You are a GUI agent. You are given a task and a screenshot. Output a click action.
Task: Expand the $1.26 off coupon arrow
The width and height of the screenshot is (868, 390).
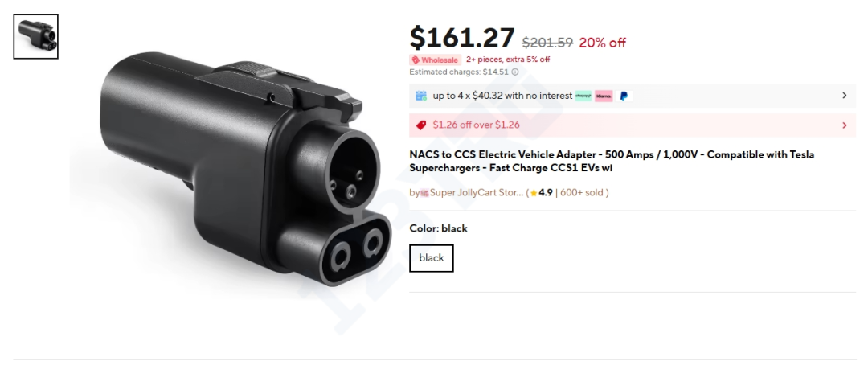(844, 125)
